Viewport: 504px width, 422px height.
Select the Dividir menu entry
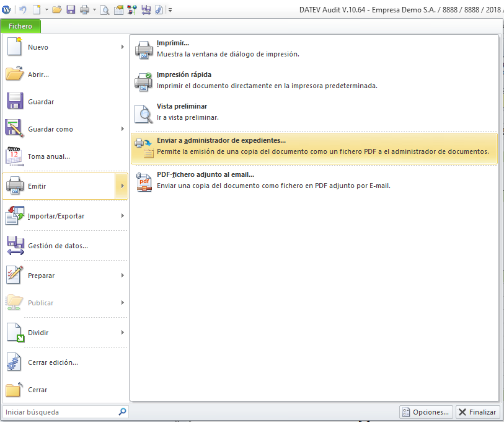[65, 333]
